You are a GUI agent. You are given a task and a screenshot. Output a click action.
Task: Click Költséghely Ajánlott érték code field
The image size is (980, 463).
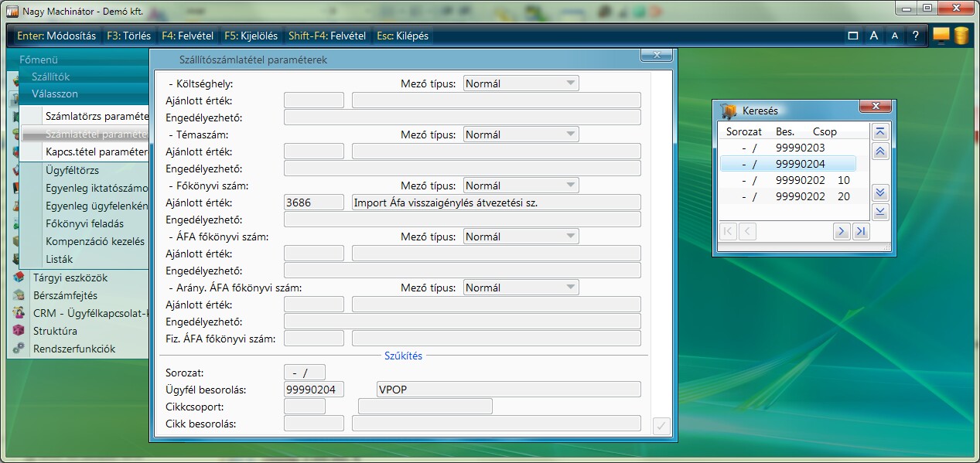point(314,100)
